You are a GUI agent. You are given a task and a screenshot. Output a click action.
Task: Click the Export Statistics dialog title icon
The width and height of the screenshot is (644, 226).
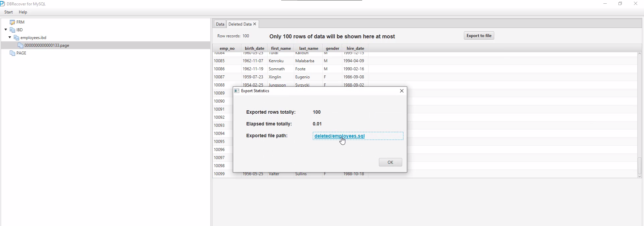[237, 91]
